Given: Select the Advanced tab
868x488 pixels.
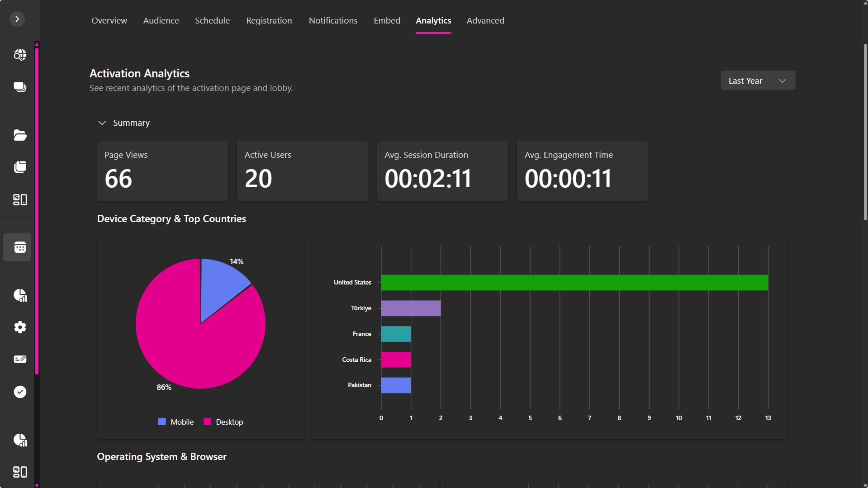Looking at the screenshot, I should click(x=485, y=21).
